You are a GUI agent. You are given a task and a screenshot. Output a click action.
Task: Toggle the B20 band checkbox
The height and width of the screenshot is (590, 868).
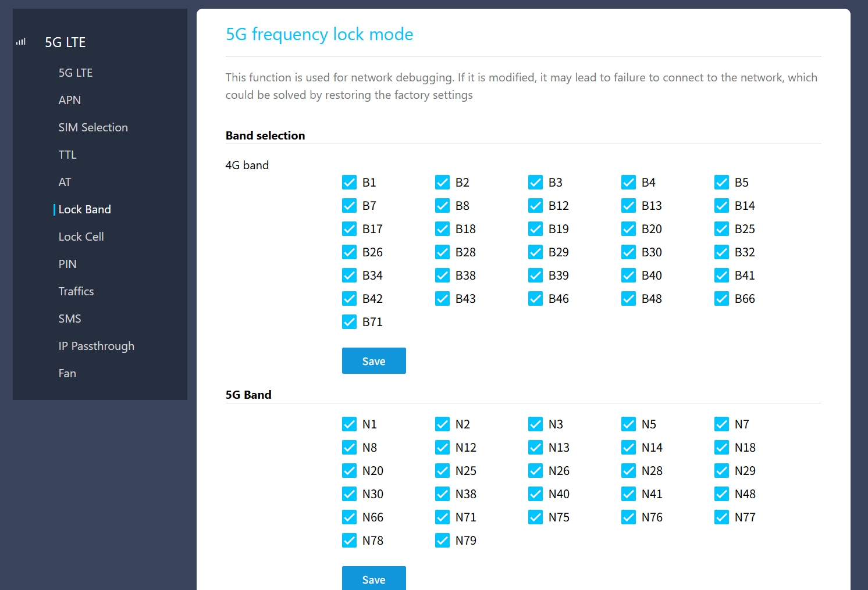pos(628,229)
